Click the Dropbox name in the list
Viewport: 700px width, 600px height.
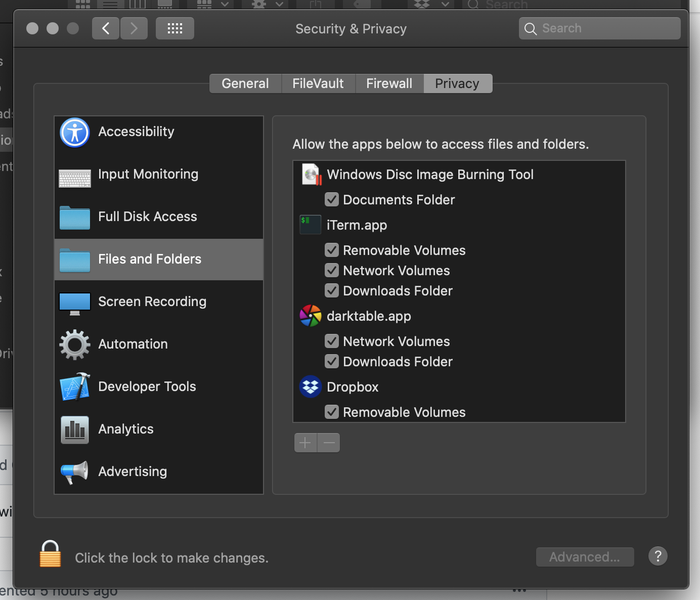pos(353,387)
